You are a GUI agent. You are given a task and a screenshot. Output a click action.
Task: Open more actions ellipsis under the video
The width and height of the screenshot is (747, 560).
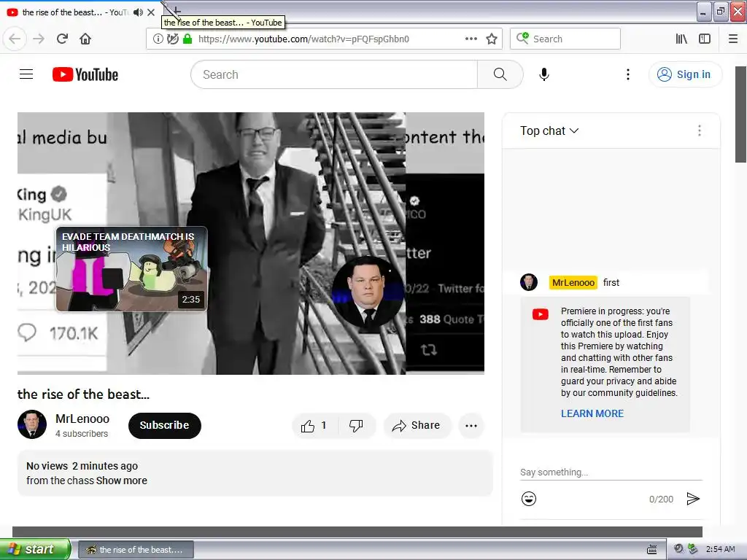click(x=471, y=426)
